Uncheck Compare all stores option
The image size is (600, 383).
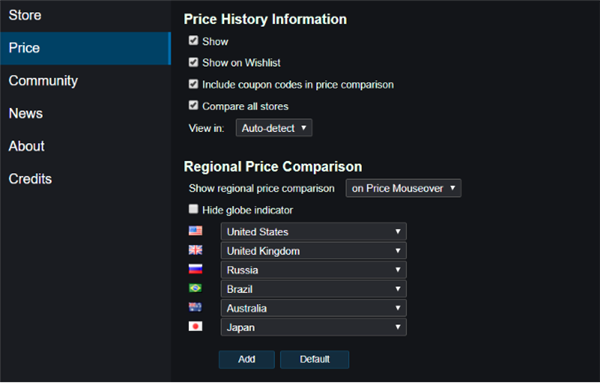(193, 105)
